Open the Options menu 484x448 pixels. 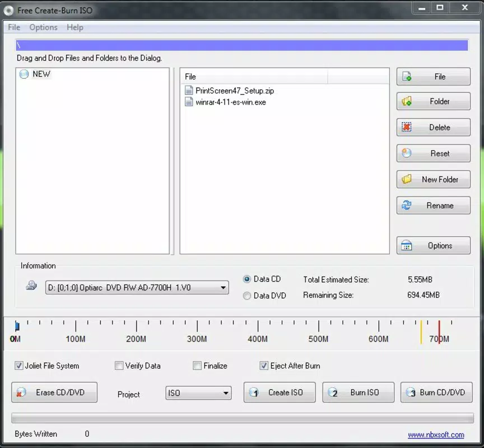[x=44, y=27]
